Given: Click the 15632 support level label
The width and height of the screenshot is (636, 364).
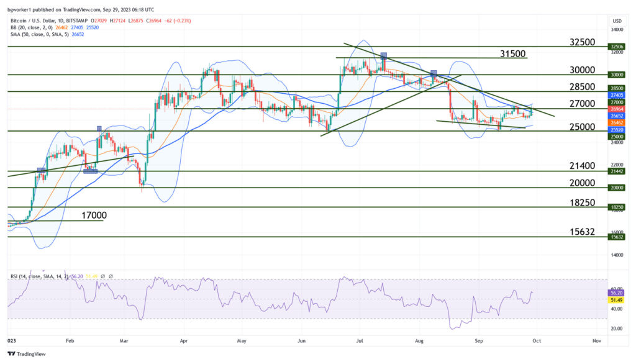Looking at the screenshot, I should point(583,232).
